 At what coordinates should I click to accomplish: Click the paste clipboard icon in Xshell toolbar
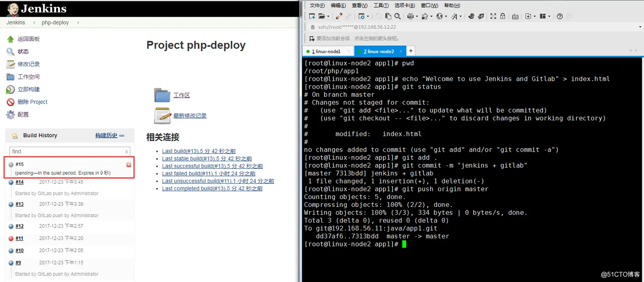(x=388, y=16)
